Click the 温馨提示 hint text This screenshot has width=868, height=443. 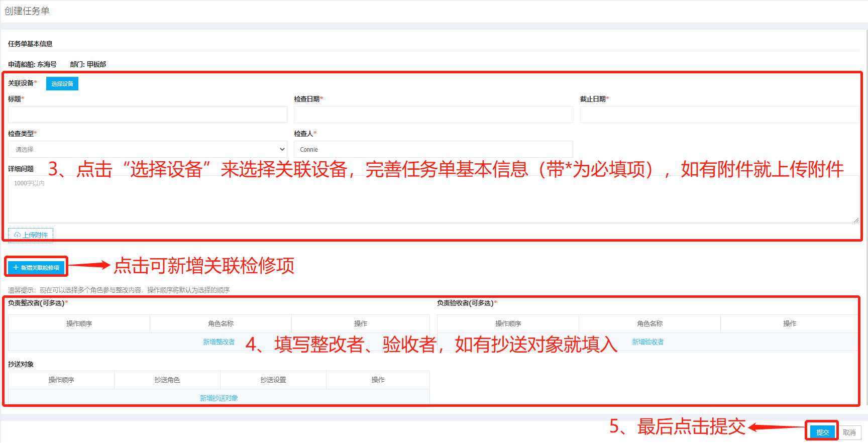pyautogui.click(x=119, y=290)
